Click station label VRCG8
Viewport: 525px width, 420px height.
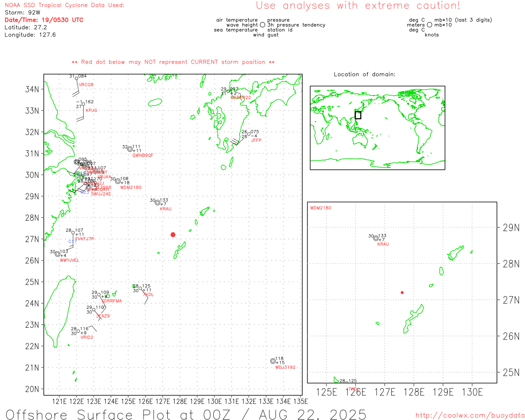tap(86, 85)
